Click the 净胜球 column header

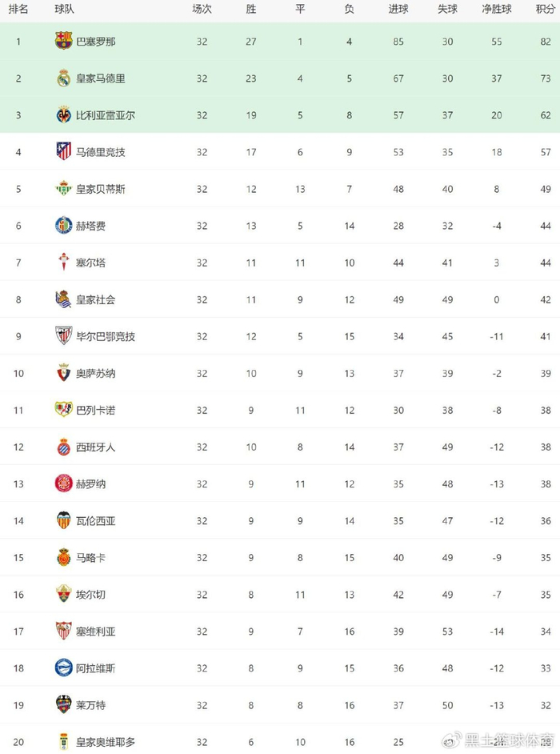497,9
